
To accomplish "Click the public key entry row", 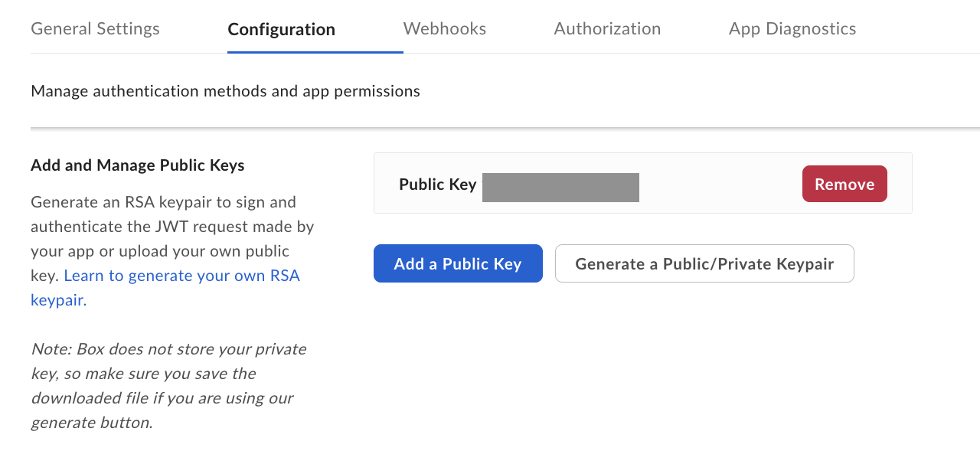I will [643, 182].
